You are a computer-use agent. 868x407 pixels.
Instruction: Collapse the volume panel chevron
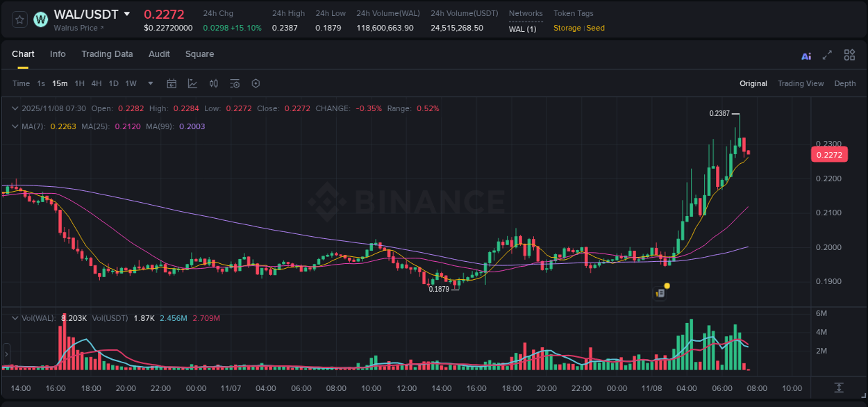[15, 317]
